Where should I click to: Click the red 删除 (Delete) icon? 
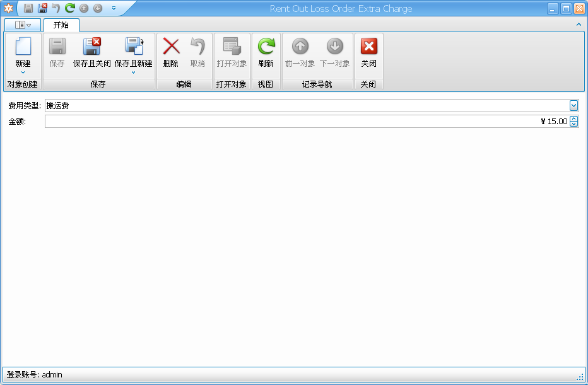pyautogui.click(x=171, y=47)
